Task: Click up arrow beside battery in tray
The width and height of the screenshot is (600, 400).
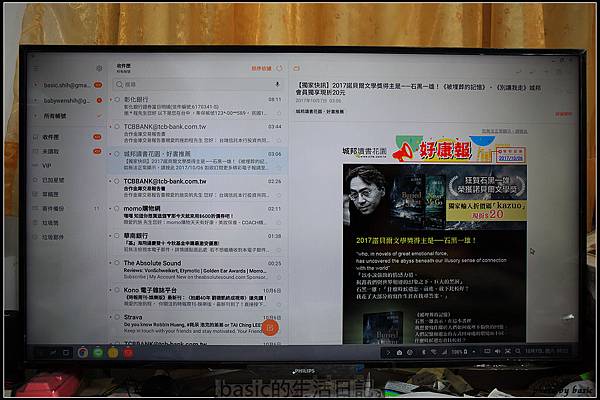Action: coord(474,351)
